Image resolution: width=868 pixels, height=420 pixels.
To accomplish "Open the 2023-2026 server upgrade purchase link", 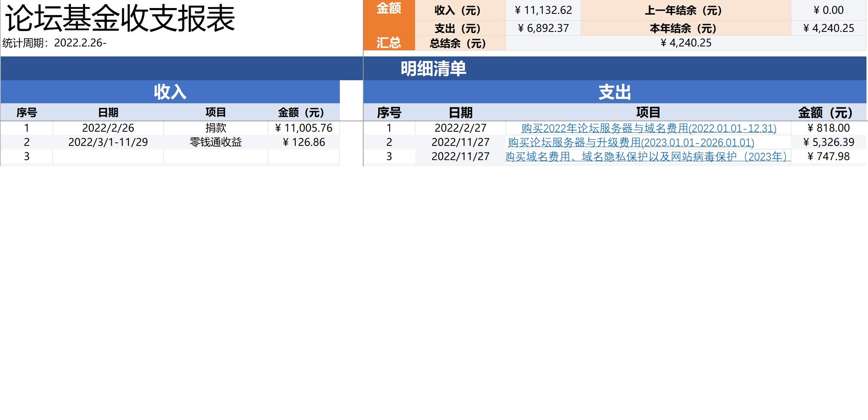I will (631, 142).
